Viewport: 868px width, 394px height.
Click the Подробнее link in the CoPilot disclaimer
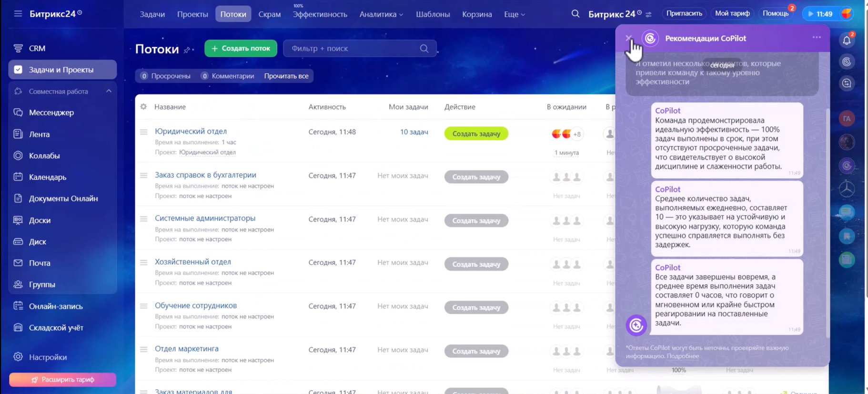click(683, 356)
